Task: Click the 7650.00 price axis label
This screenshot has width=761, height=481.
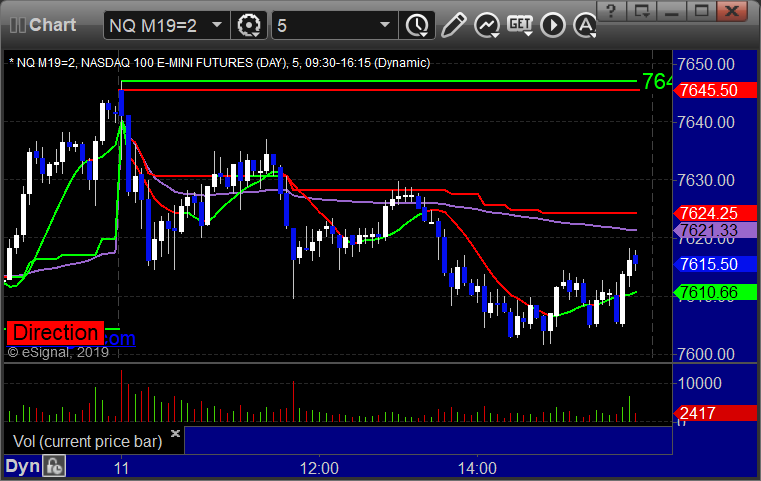Action: pos(706,64)
